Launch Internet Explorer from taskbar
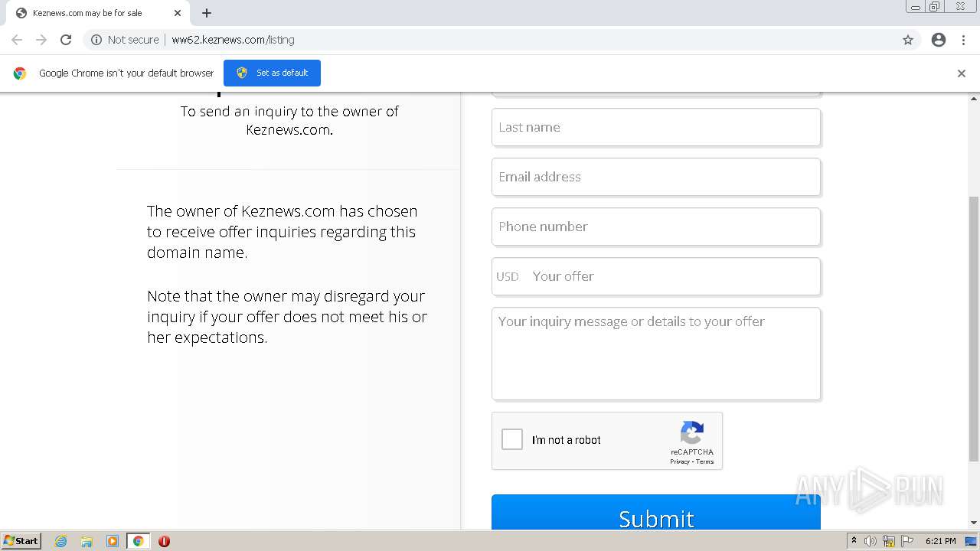980x551 pixels. 60,541
